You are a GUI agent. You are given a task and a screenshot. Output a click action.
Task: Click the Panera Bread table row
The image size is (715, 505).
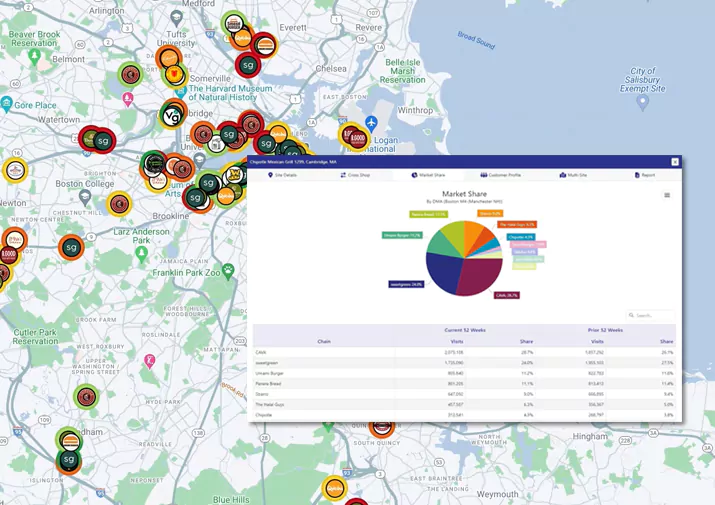coord(464,384)
